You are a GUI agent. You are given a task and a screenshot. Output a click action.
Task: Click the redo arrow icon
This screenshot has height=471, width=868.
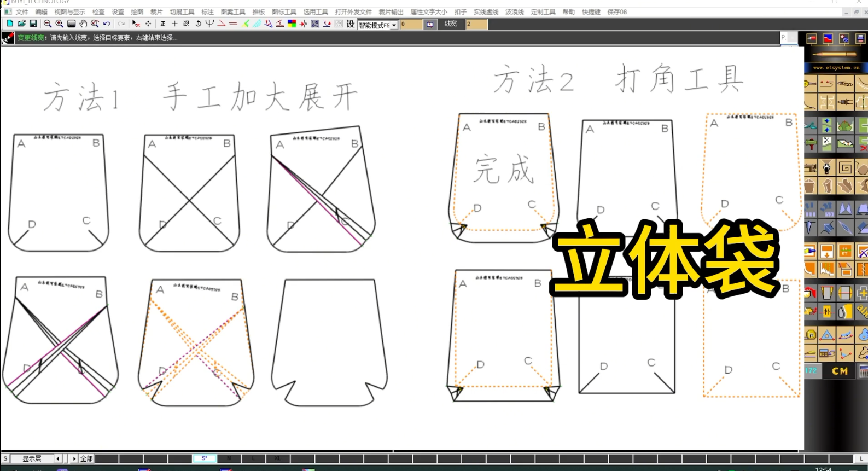121,24
